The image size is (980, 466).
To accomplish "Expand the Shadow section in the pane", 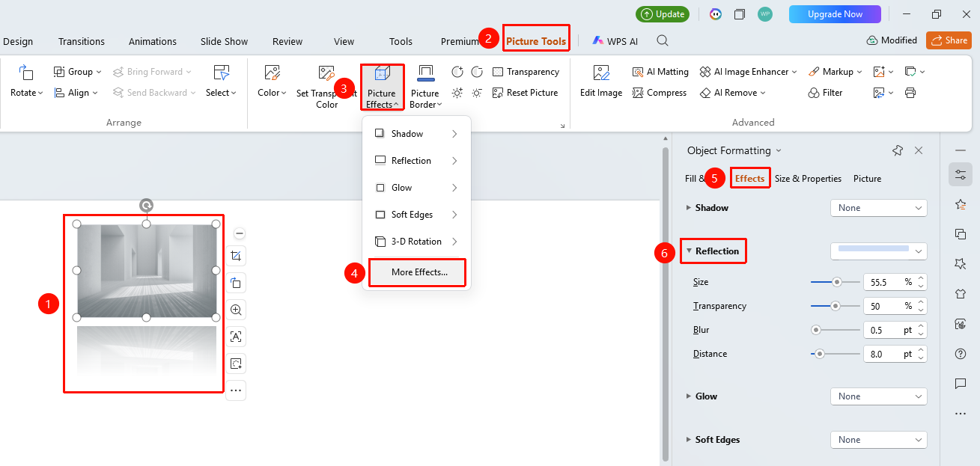I will pos(689,208).
